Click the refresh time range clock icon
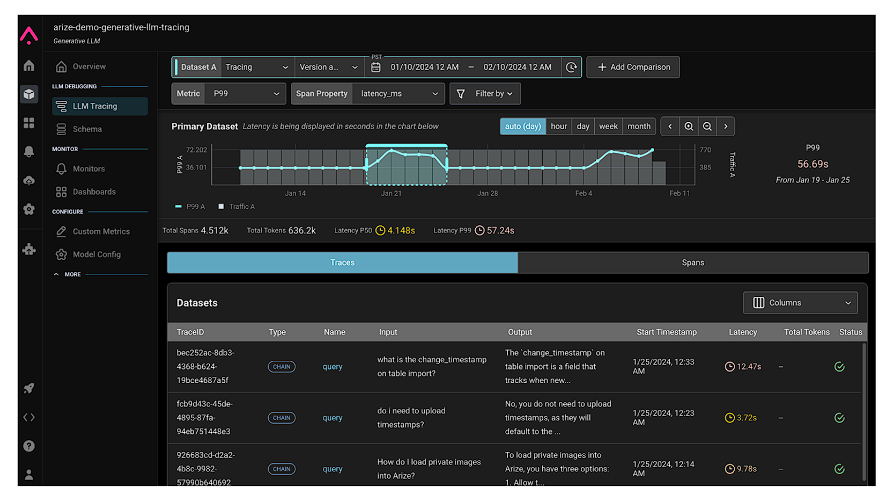 (x=571, y=67)
